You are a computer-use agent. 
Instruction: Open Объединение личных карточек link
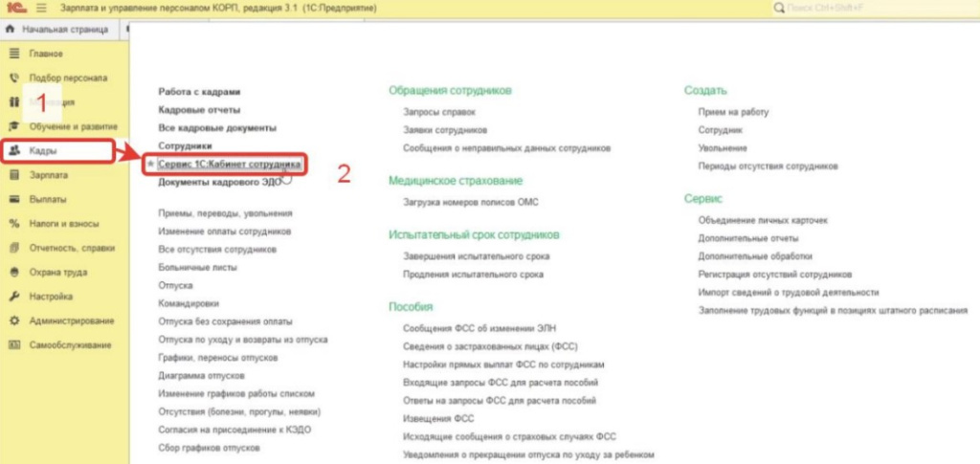[763, 220]
